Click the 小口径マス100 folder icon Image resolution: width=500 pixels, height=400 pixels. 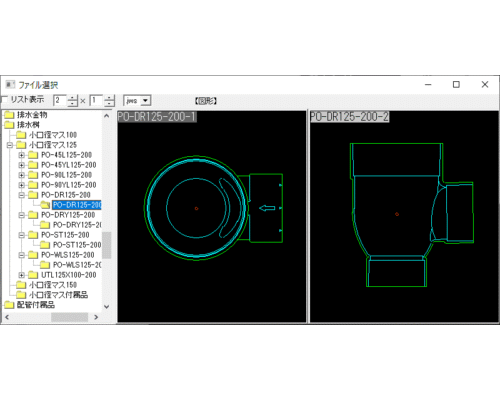pos(21,135)
